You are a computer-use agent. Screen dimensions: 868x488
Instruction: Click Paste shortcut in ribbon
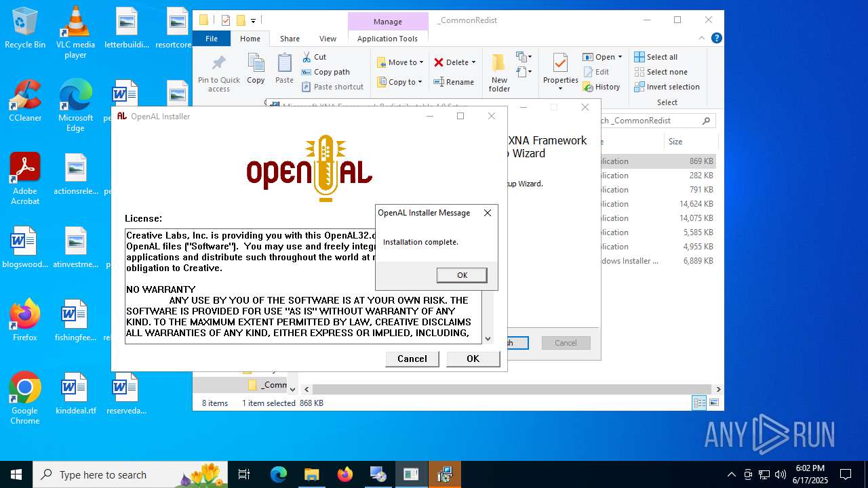[332, 87]
